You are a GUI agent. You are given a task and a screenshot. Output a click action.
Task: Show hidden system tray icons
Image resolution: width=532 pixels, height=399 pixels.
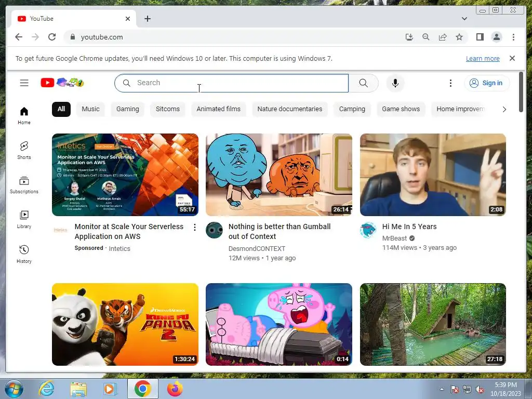442,389
